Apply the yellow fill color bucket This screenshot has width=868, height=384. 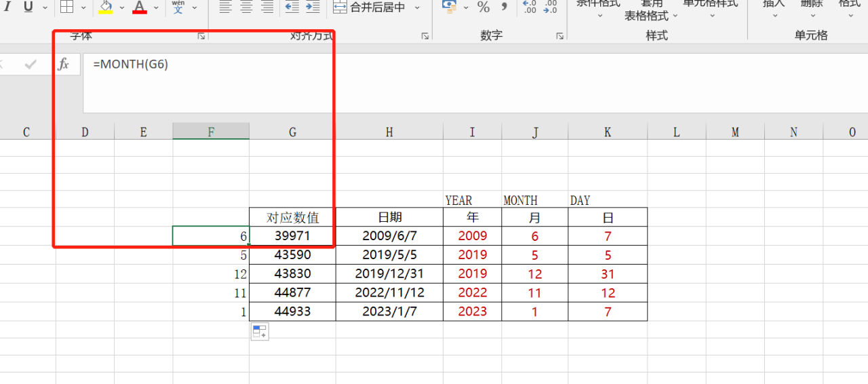coord(106,7)
